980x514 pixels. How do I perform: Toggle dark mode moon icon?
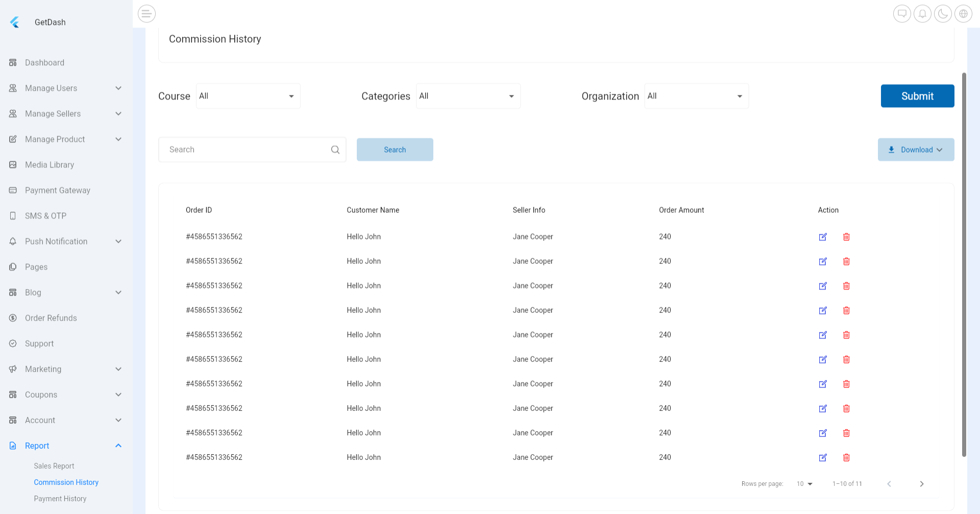[943, 14]
